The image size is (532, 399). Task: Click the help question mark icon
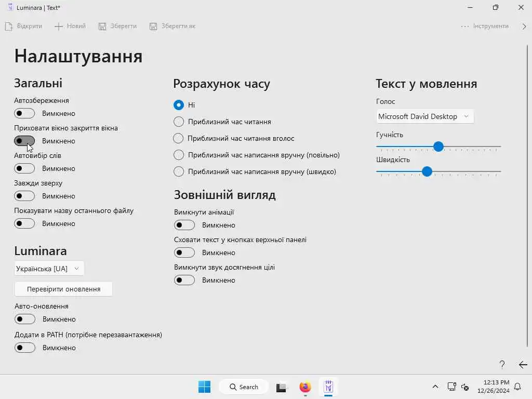502,364
